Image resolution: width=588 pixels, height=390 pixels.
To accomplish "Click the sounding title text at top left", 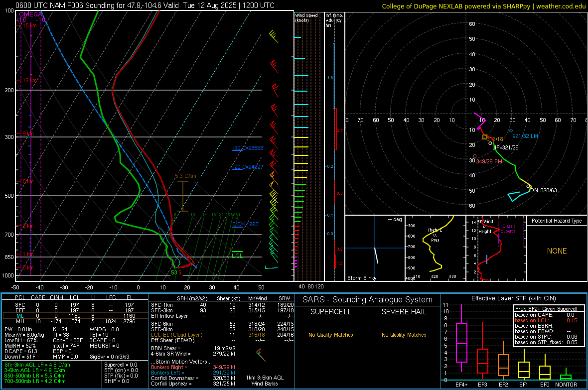I will point(145,5).
